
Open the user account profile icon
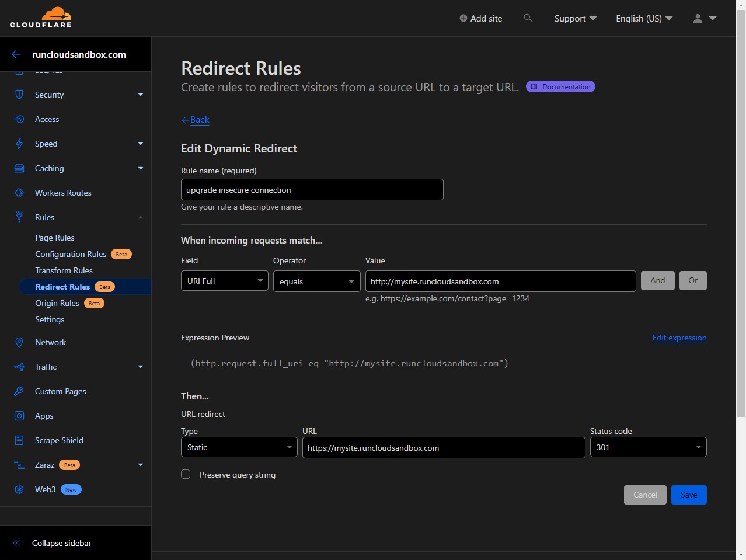tap(698, 18)
